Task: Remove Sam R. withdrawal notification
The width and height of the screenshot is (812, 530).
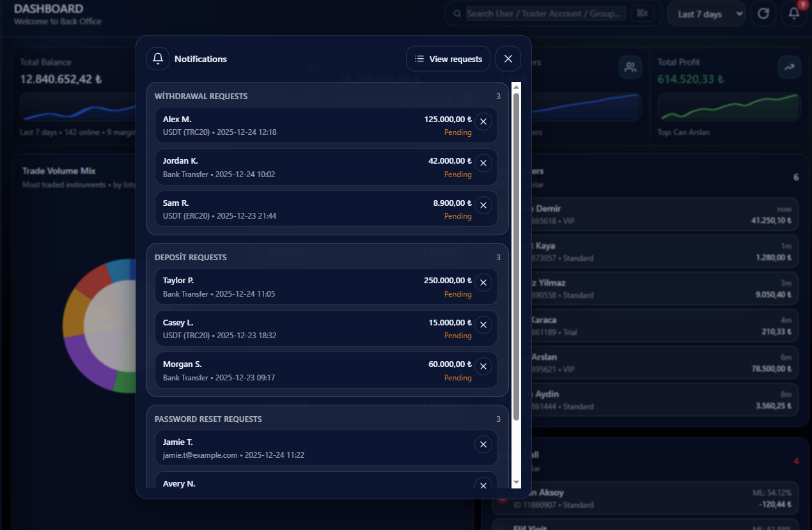Action: coord(483,205)
